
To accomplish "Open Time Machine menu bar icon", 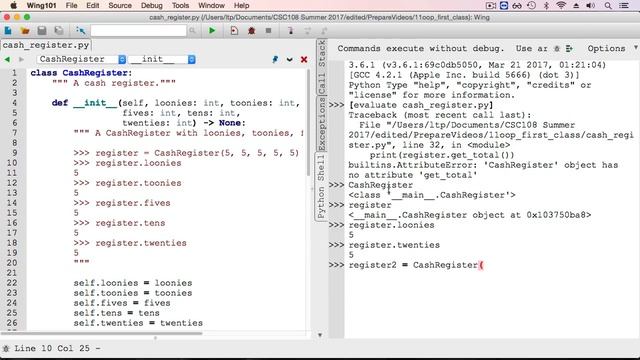I will tap(531, 6).
